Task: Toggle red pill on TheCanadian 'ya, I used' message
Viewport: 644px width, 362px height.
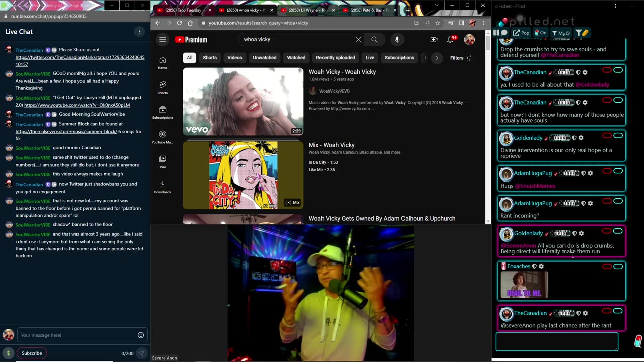Action: click(607, 70)
